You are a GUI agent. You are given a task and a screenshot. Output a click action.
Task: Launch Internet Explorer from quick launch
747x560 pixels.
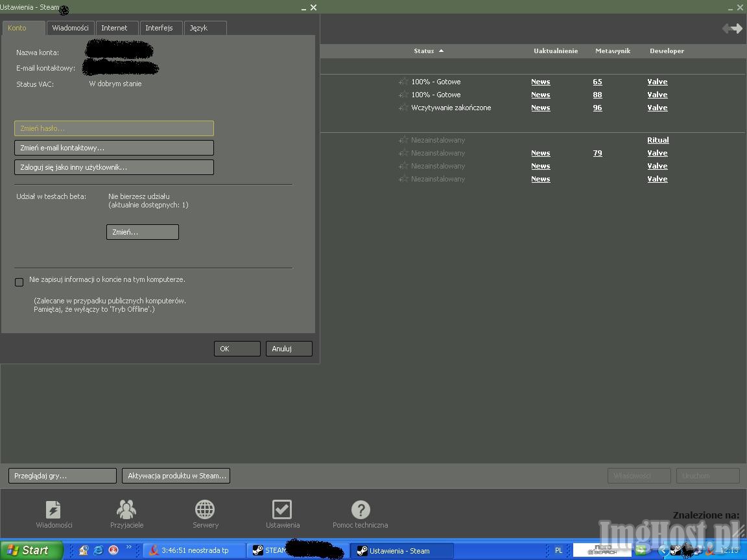(99, 550)
